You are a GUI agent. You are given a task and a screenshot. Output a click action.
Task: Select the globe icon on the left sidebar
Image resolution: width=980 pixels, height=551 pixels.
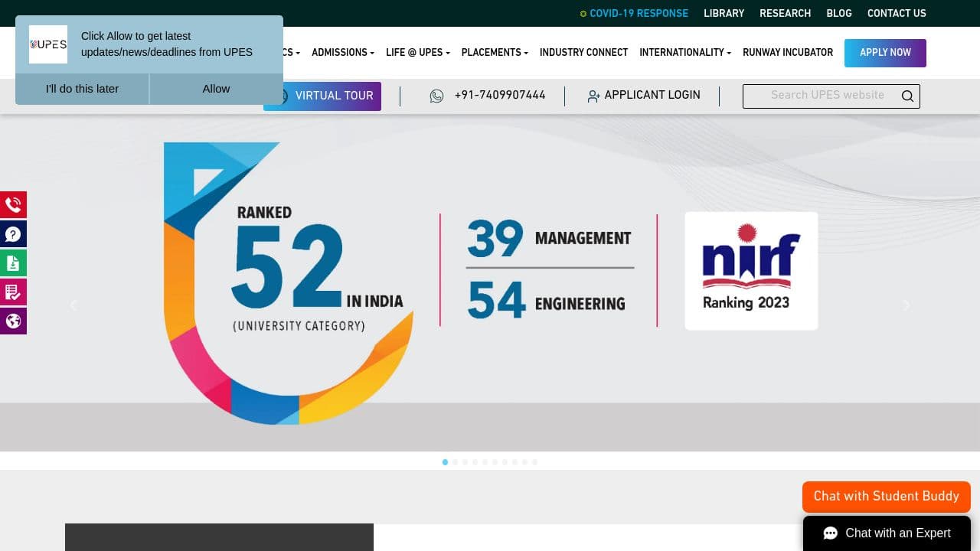(13, 321)
